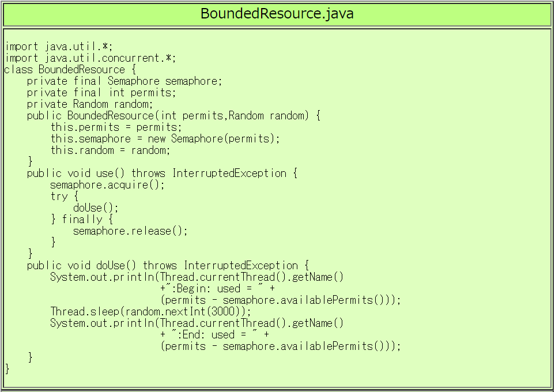Image resolution: width=555 pixels, height=392 pixels.
Task: Click the this.random = random assignment
Action: point(110,150)
